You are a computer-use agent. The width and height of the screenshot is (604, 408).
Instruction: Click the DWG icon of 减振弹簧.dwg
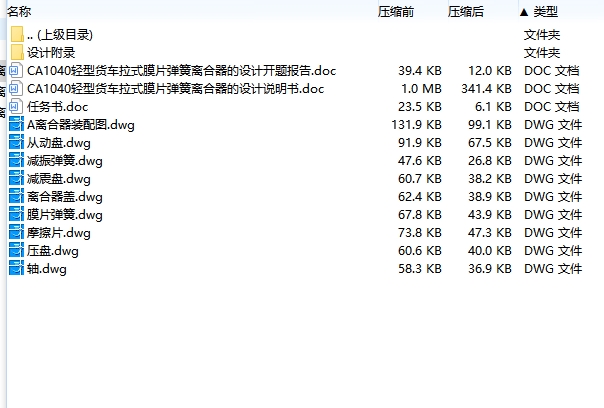tap(17, 160)
